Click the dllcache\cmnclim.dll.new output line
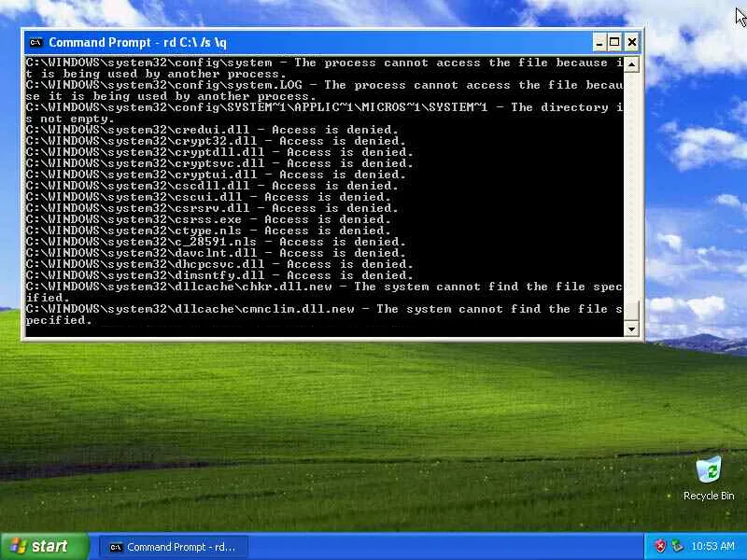Viewport: 747px width, 560px height. (x=324, y=315)
